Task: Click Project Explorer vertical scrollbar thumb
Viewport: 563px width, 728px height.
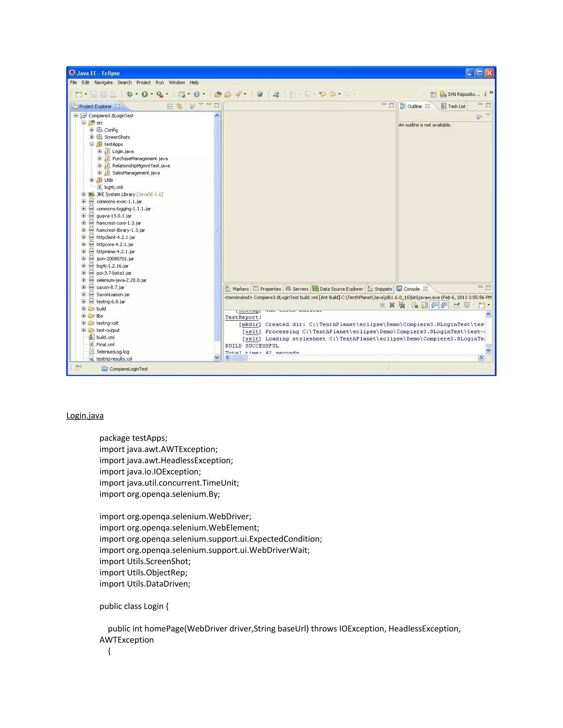Action: [217, 230]
